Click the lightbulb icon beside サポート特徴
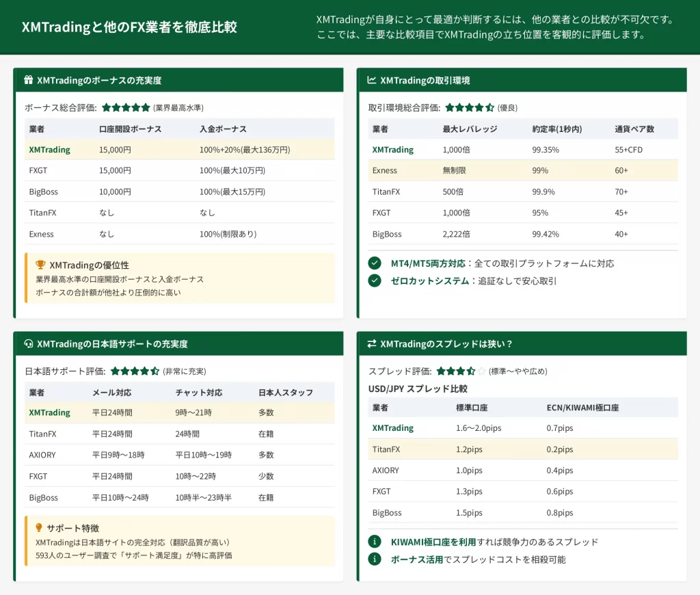The height and width of the screenshot is (595, 700). (x=40, y=527)
